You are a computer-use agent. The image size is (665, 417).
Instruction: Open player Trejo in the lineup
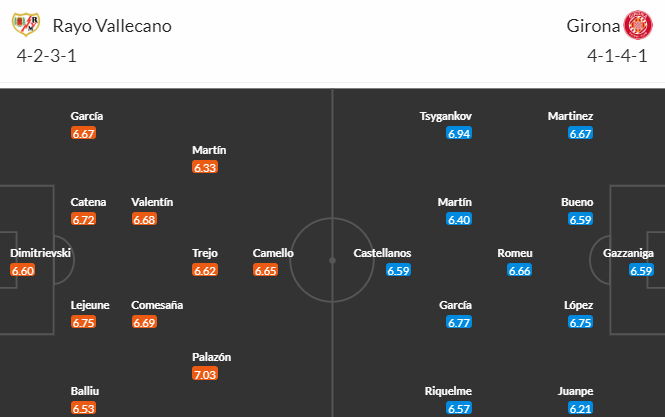[204, 253]
